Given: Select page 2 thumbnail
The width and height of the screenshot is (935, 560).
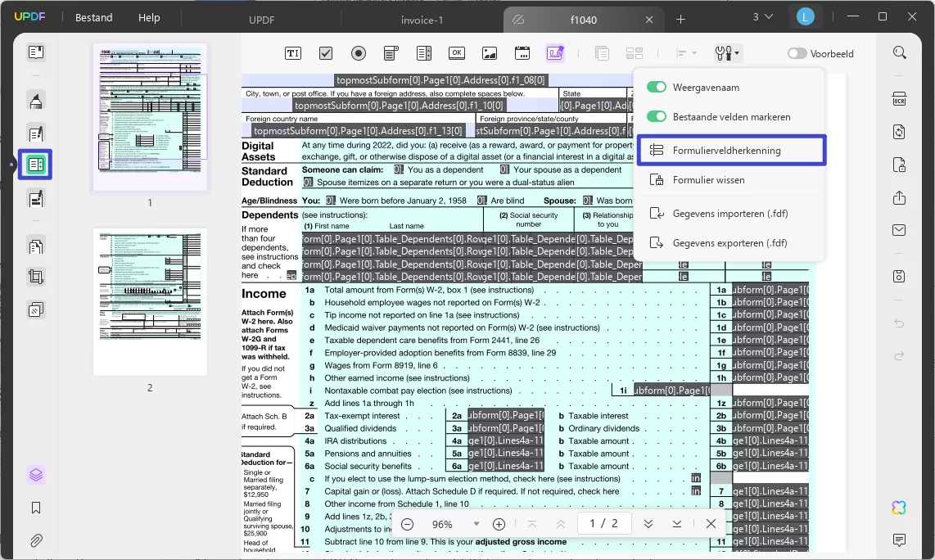Looking at the screenshot, I should click(150, 302).
